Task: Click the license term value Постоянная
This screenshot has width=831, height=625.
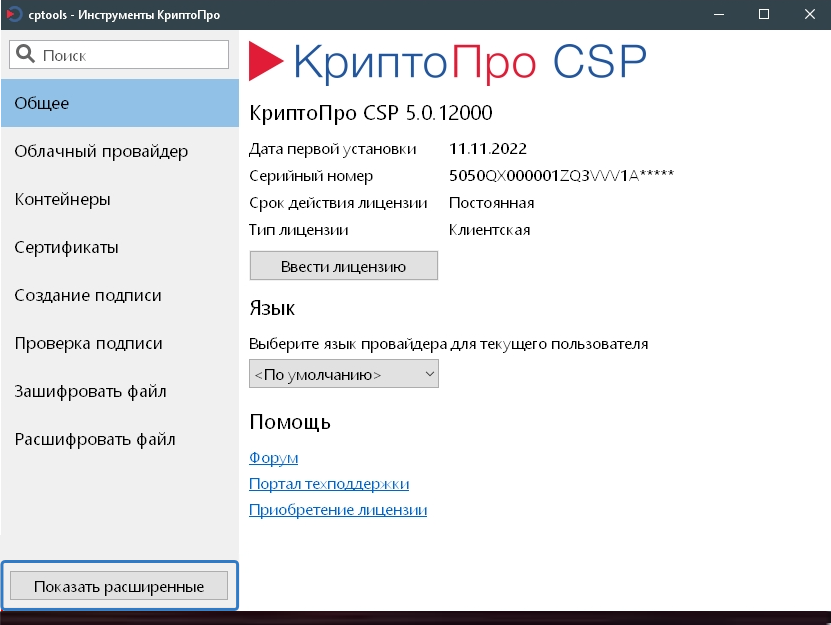Action: point(491,203)
